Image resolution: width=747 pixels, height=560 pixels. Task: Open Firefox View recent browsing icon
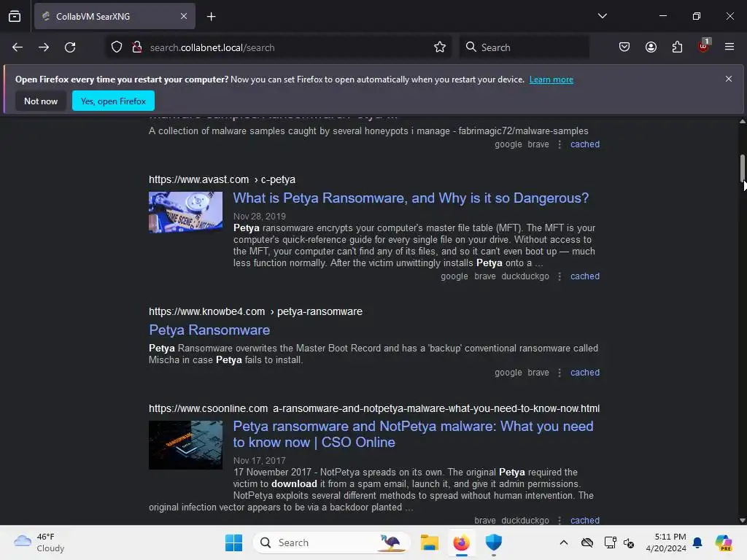click(15, 16)
